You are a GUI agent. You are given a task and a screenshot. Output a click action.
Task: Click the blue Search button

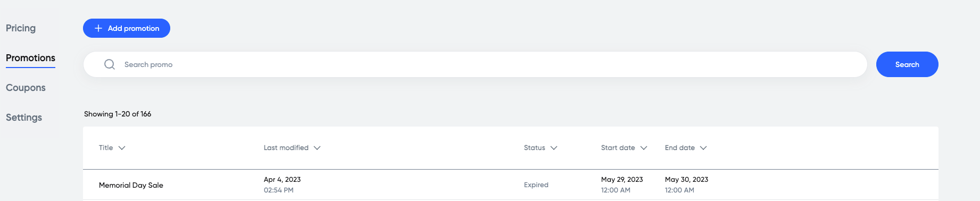point(907,64)
